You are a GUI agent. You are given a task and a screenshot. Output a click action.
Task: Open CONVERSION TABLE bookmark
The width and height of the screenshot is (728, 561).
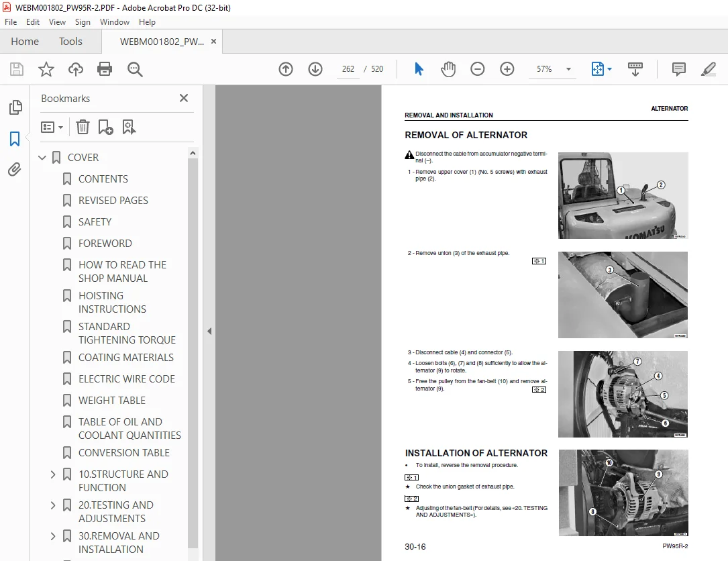[124, 452]
